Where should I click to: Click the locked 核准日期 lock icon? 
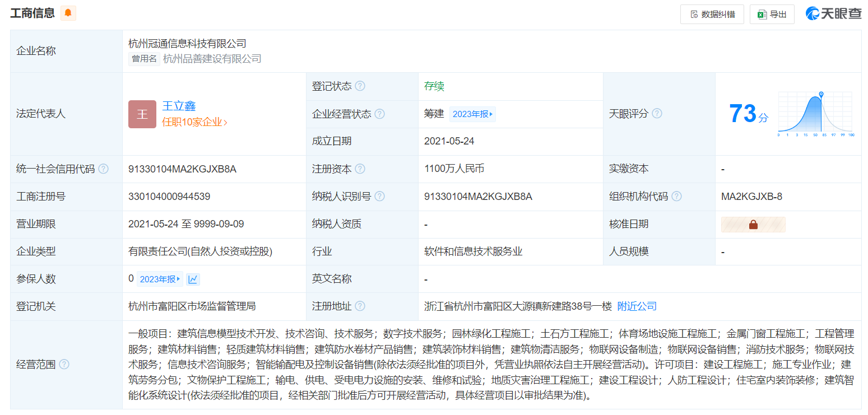click(x=753, y=225)
